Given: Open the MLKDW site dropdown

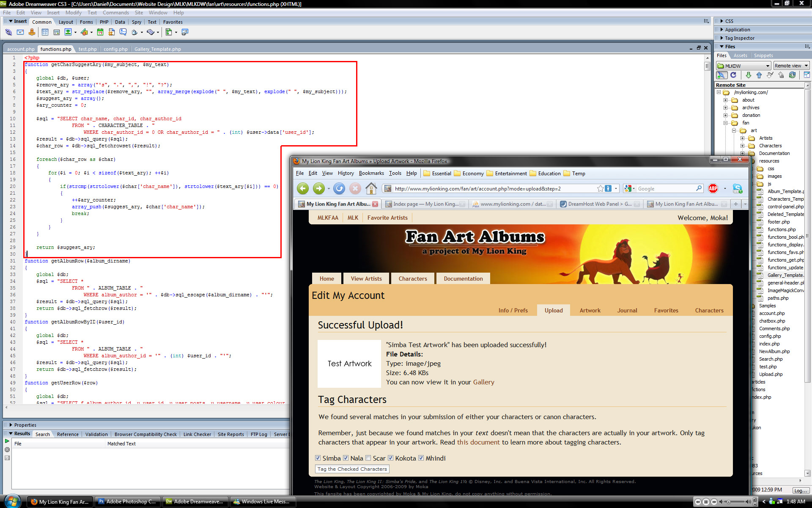Looking at the screenshot, I should 743,66.
